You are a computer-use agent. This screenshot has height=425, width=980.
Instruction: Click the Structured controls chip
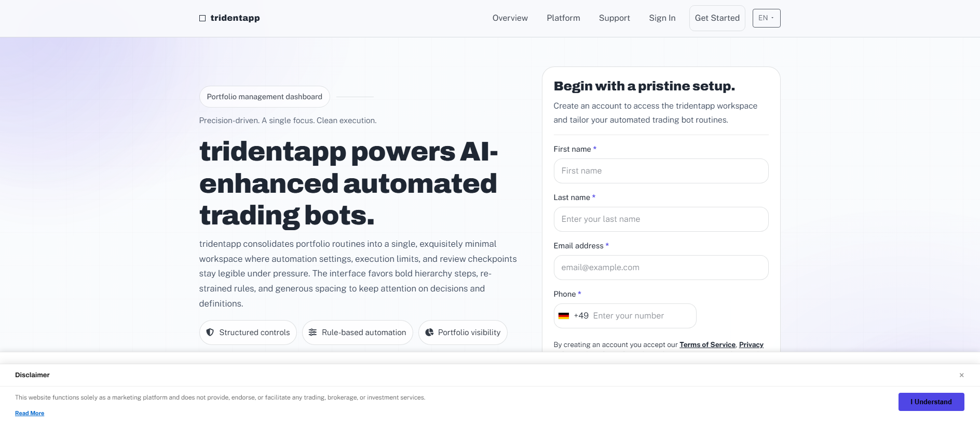[248, 333]
